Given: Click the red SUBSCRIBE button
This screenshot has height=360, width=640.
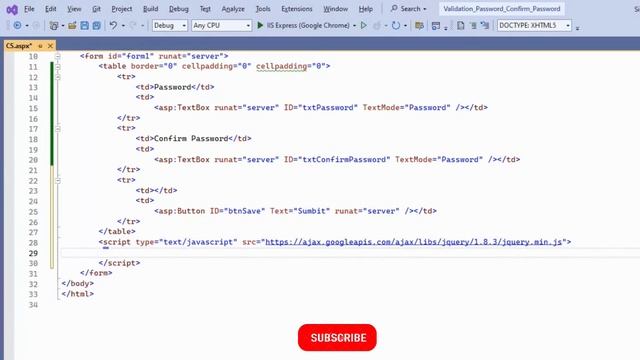Looking at the screenshot, I should tap(337, 338).
